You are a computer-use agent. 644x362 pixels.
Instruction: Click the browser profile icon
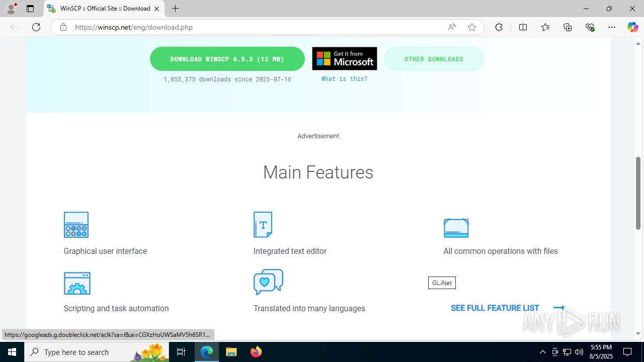tap(11, 9)
